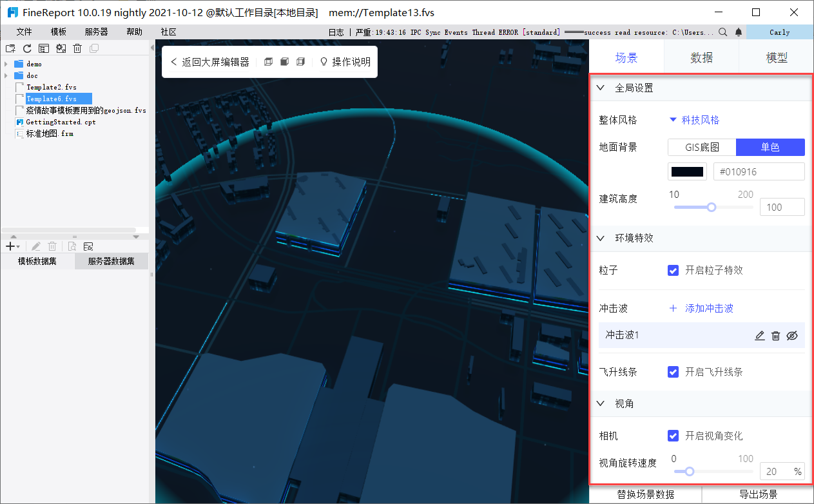Click the dataset connection icon
This screenshot has height=504, width=814.
click(89, 246)
